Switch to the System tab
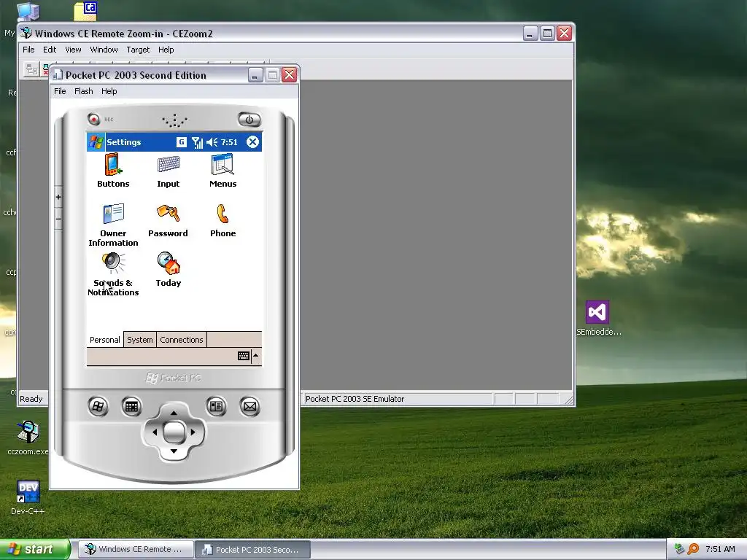 tap(139, 340)
